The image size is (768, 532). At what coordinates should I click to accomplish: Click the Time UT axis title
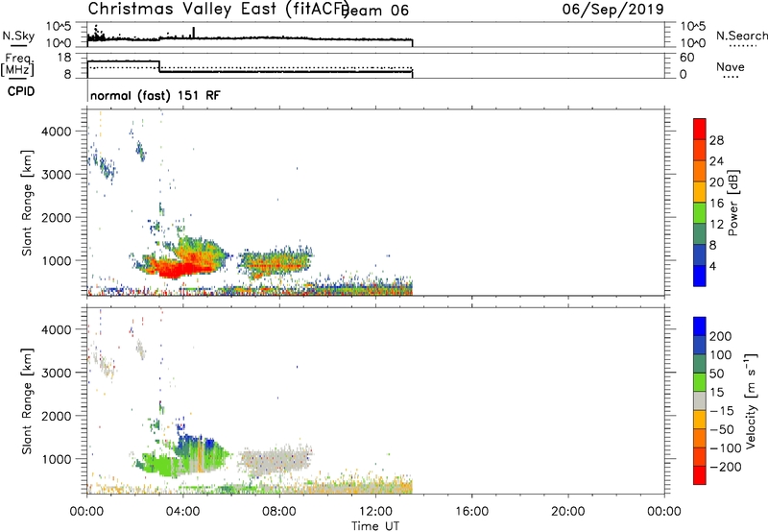tap(375, 525)
